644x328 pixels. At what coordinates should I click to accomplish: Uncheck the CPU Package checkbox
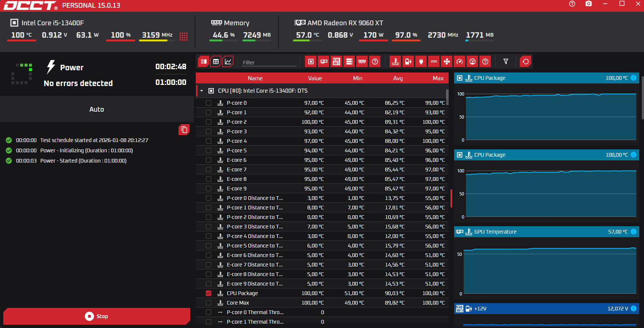(x=209, y=293)
